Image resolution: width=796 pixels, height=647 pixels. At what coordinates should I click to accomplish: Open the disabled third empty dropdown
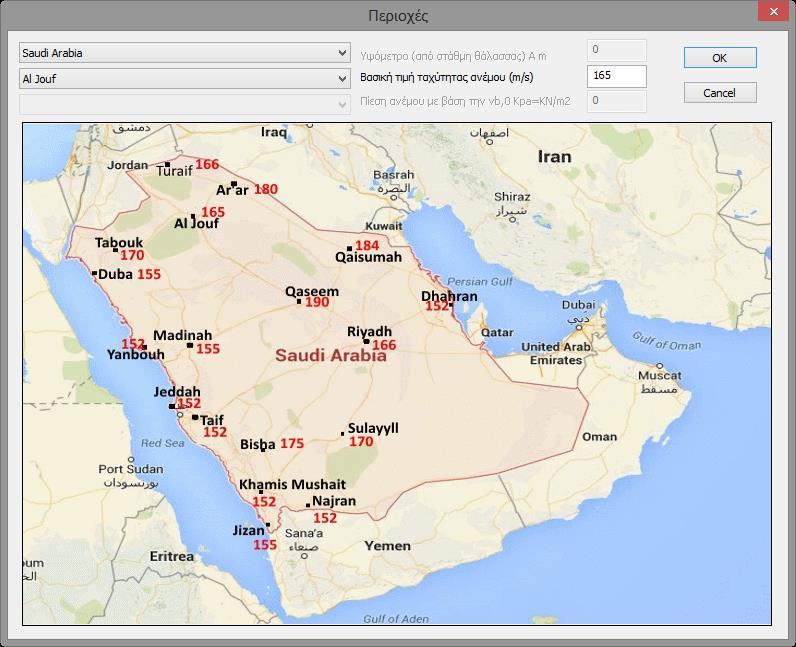coord(185,104)
